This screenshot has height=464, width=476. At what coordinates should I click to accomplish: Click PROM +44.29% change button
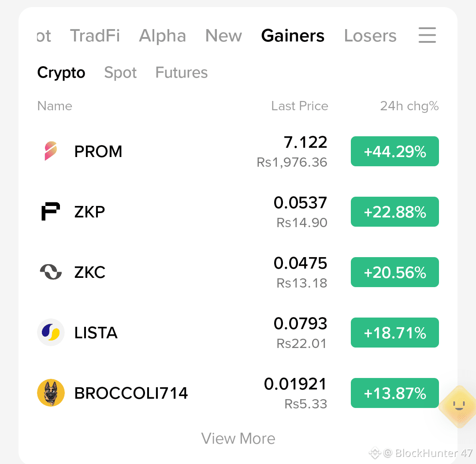(x=394, y=151)
